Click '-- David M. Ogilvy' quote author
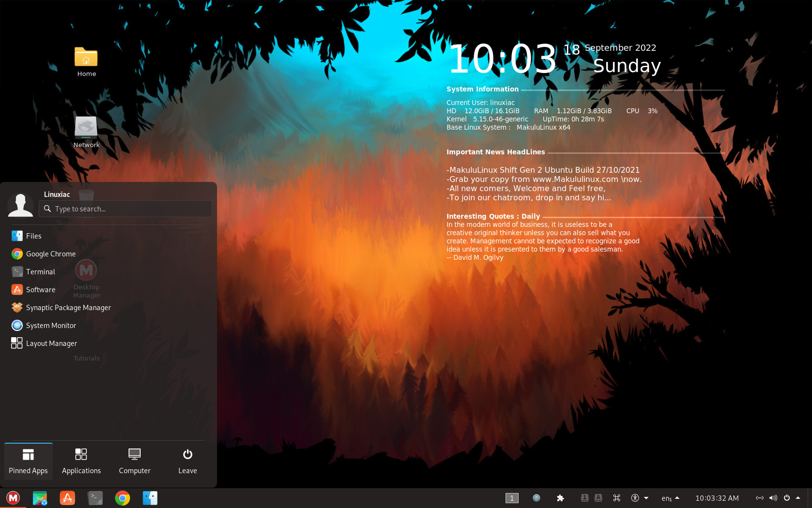812x508 pixels. click(475, 257)
